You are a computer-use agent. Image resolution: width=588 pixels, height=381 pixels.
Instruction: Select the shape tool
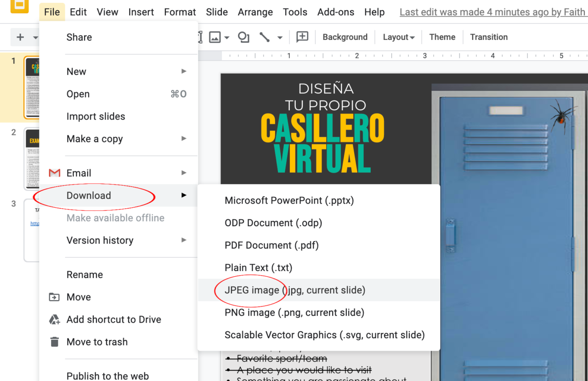pos(243,37)
